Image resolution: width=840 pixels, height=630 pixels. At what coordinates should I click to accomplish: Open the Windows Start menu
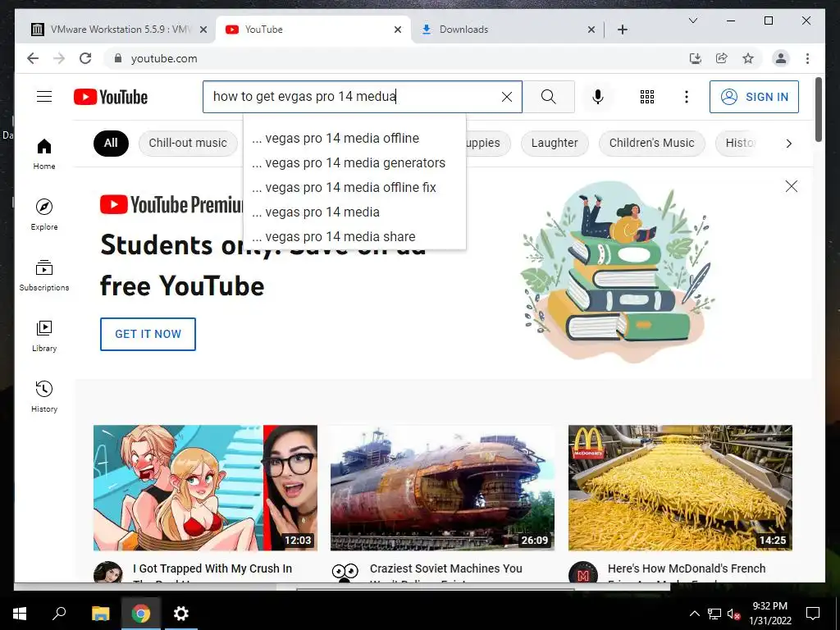tap(20, 614)
